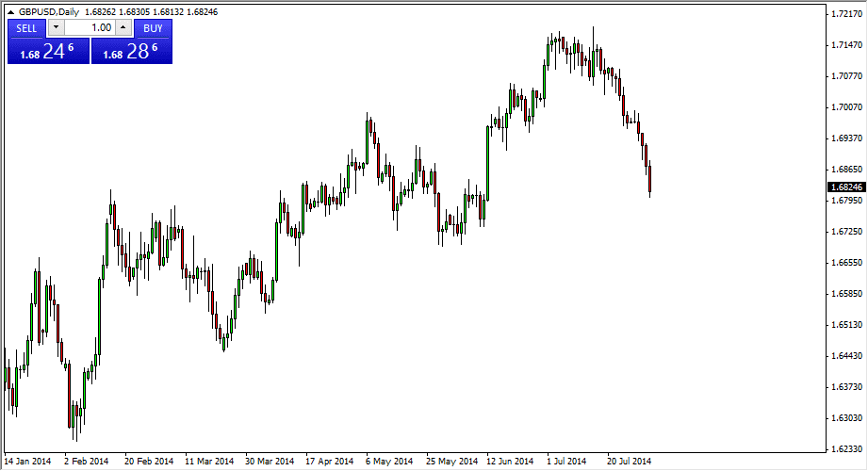Decrease trade volume with the down arrow
Screen dimensions: 868x471
tap(55, 28)
